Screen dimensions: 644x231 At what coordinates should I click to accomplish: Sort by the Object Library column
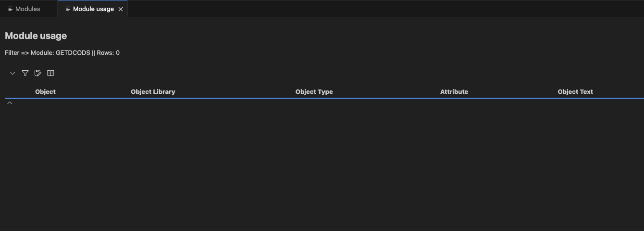click(x=153, y=91)
